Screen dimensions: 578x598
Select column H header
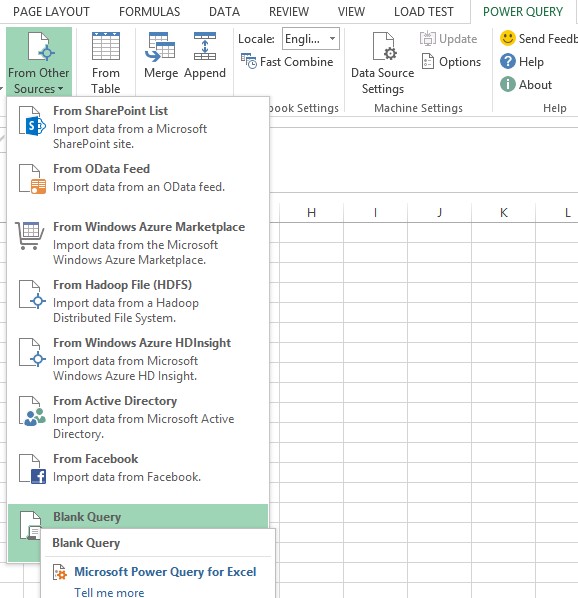pos(311,213)
